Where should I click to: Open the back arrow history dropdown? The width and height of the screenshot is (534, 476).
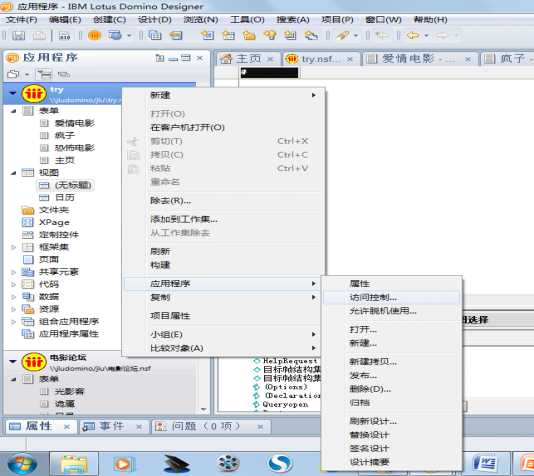(x=426, y=35)
